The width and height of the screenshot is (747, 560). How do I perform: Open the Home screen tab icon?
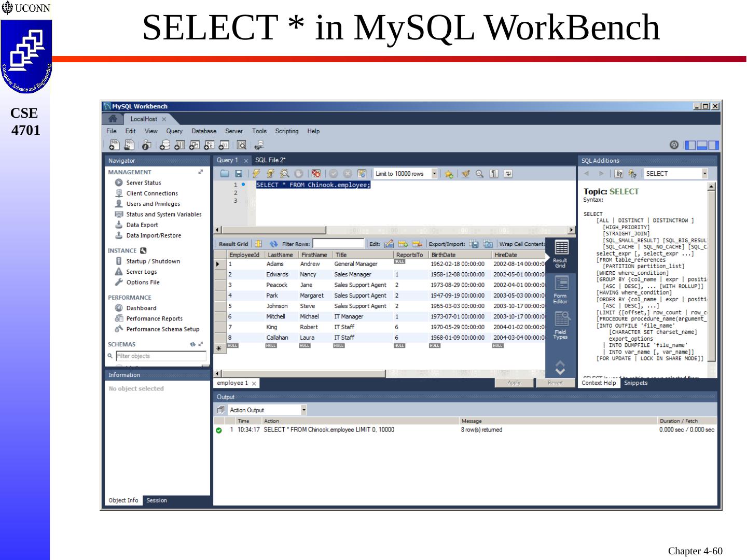point(113,119)
